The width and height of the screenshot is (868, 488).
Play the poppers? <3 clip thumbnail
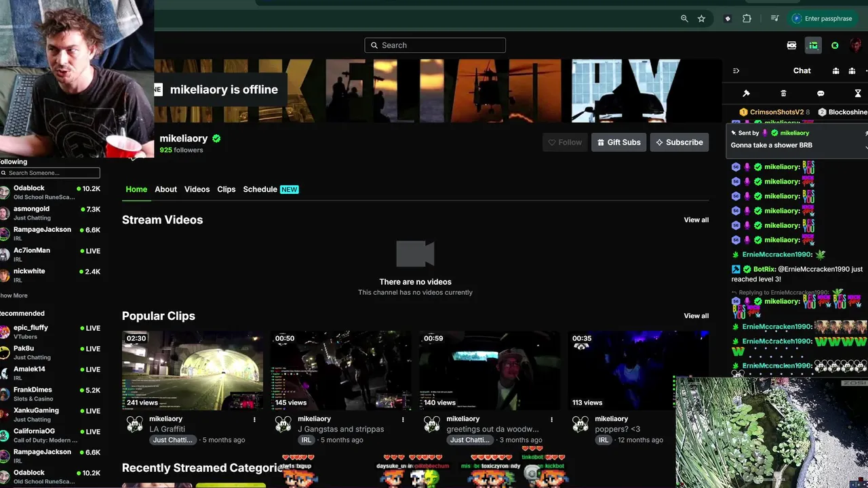click(638, 370)
